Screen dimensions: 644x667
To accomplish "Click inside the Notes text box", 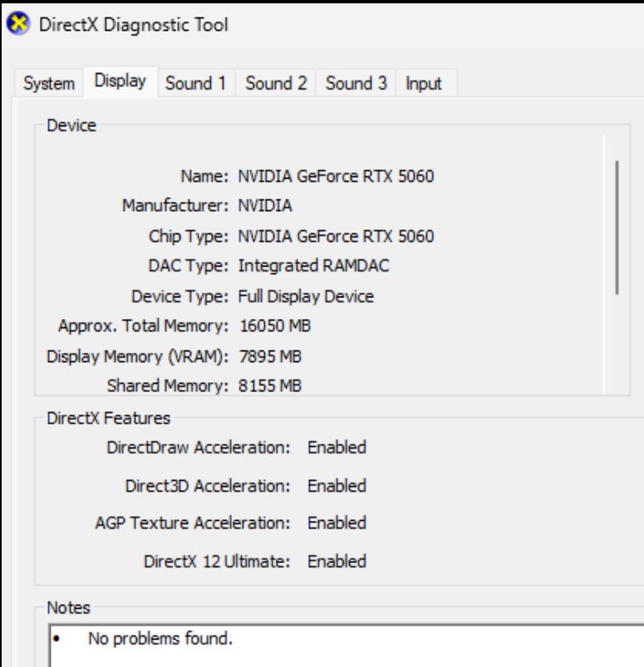I will (346, 645).
